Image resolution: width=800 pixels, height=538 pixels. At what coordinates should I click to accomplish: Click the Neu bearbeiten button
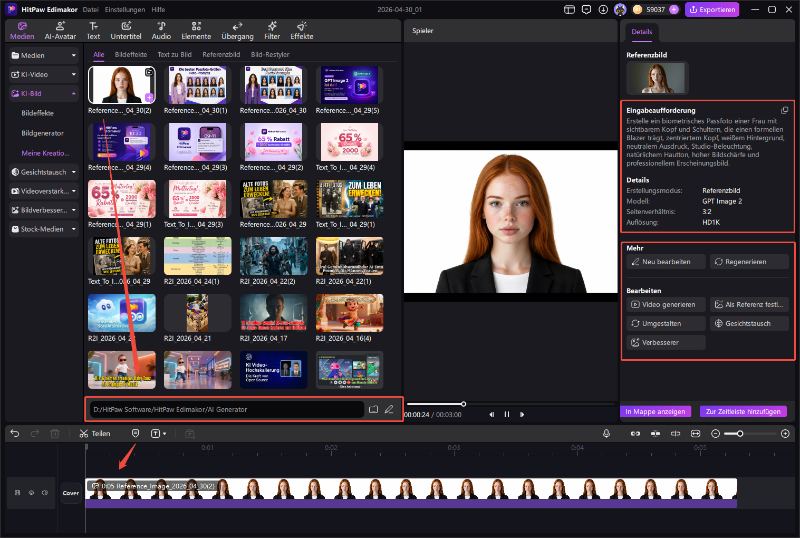(x=666, y=261)
